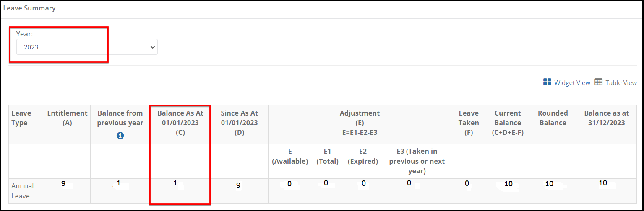Click the Balance As At 01/01/2023 header
The image size is (644, 211).
click(x=180, y=123)
